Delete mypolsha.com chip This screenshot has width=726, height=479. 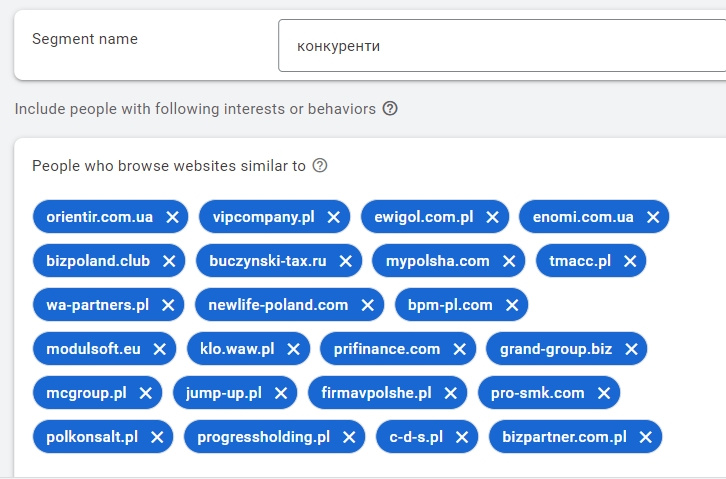point(509,261)
